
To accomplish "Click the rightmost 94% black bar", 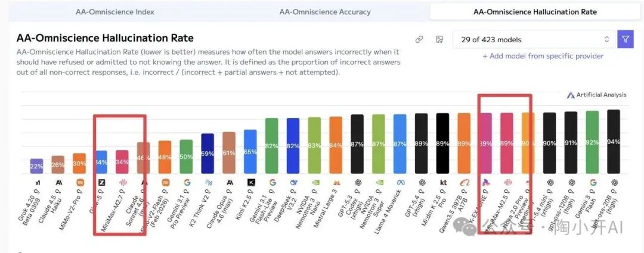I will tap(614, 142).
